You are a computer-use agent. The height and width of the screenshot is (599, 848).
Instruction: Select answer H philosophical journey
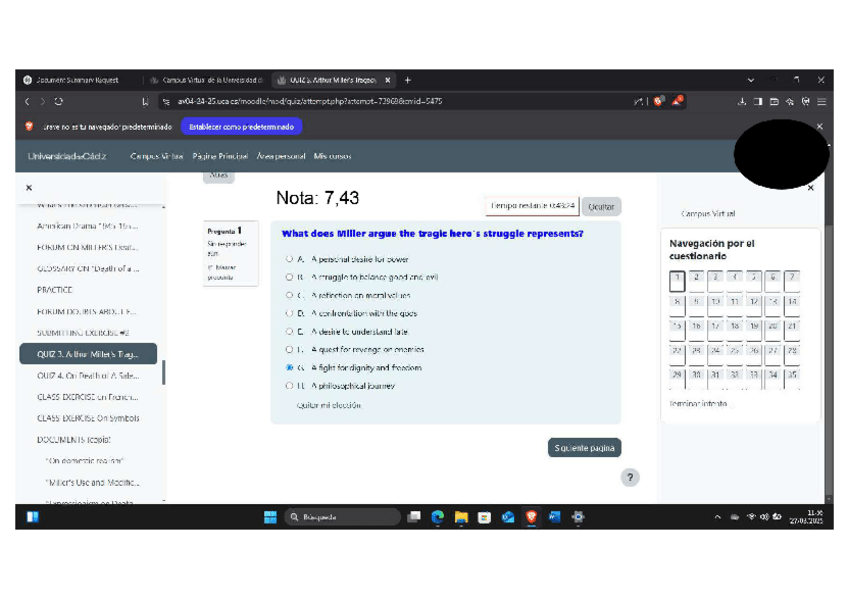pos(289,385)
